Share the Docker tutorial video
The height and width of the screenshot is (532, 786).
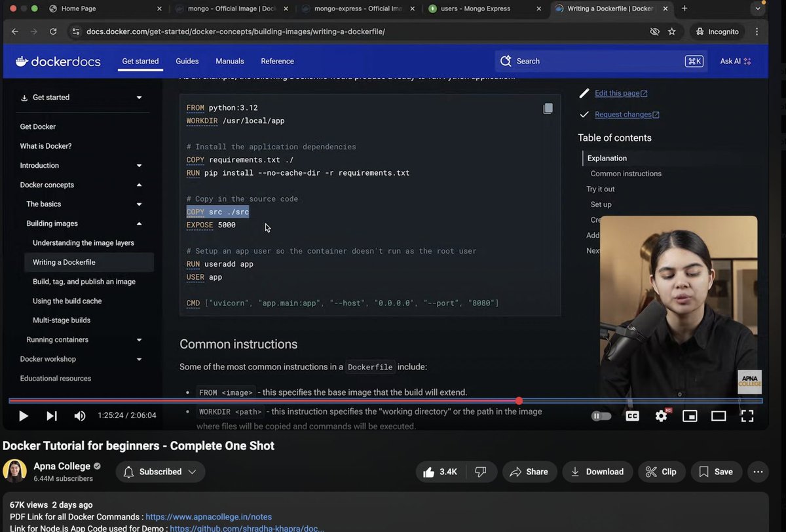point(529,472)
